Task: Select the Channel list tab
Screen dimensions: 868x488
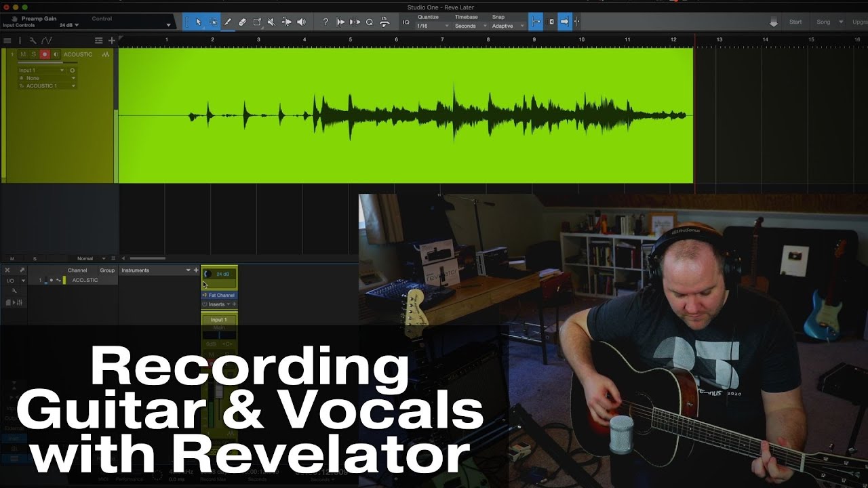Action: (77, 270)
